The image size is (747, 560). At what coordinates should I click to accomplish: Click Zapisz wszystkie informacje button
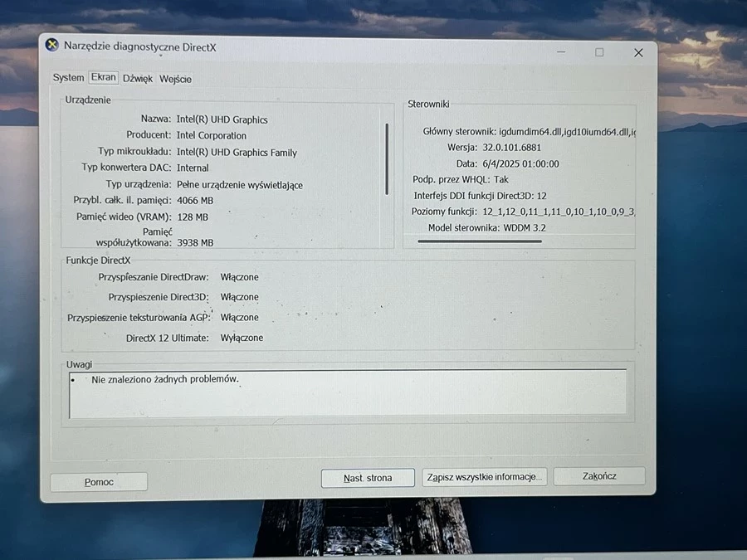(485, 477)
